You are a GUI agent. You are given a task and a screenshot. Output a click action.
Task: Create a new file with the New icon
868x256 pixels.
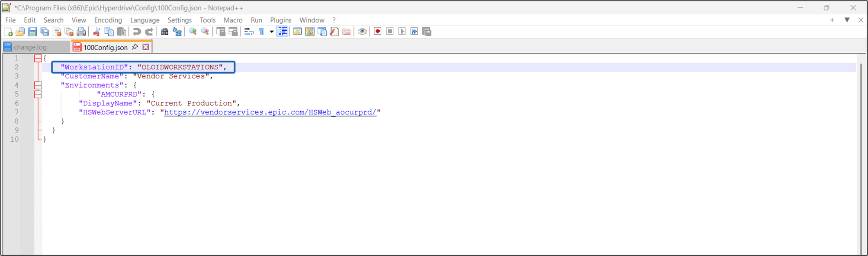click(x=8, y=32)
